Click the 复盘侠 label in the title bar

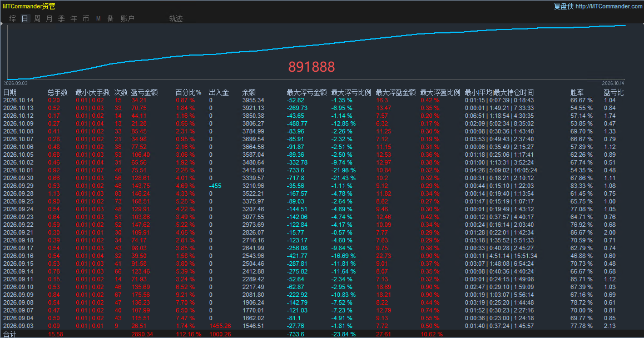click(563, 6)
